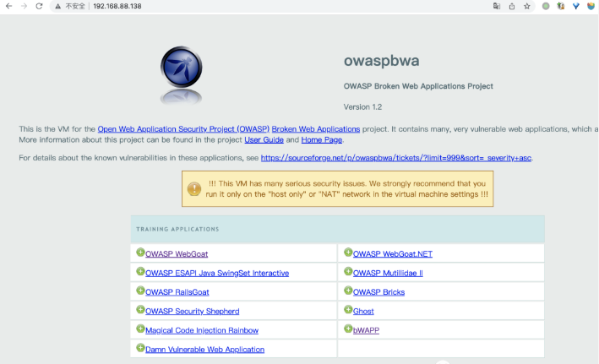Expand the plus icon beside bWAPP

tap(348, 329)
